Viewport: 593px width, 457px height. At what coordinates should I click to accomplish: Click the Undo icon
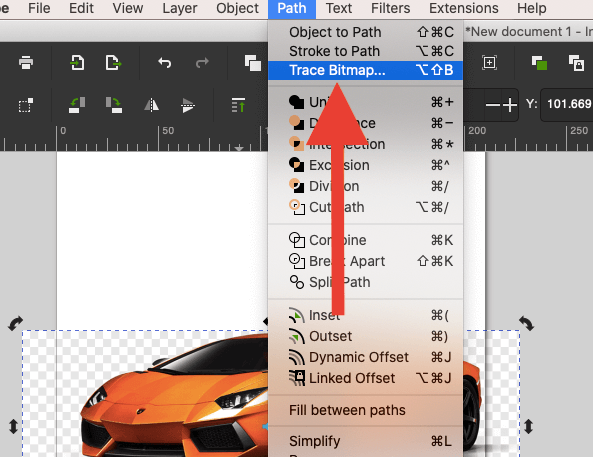(165, 62)
